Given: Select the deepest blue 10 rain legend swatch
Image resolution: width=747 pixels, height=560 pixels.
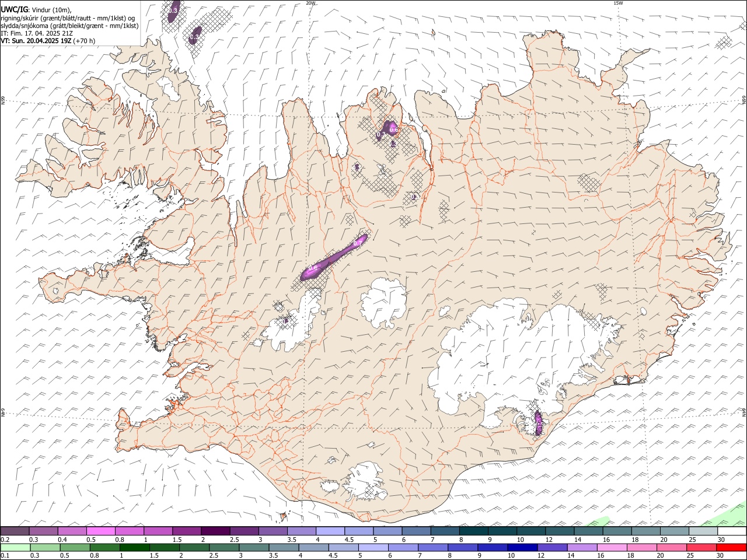Looking at the screenshot, I should pos(522,547).
